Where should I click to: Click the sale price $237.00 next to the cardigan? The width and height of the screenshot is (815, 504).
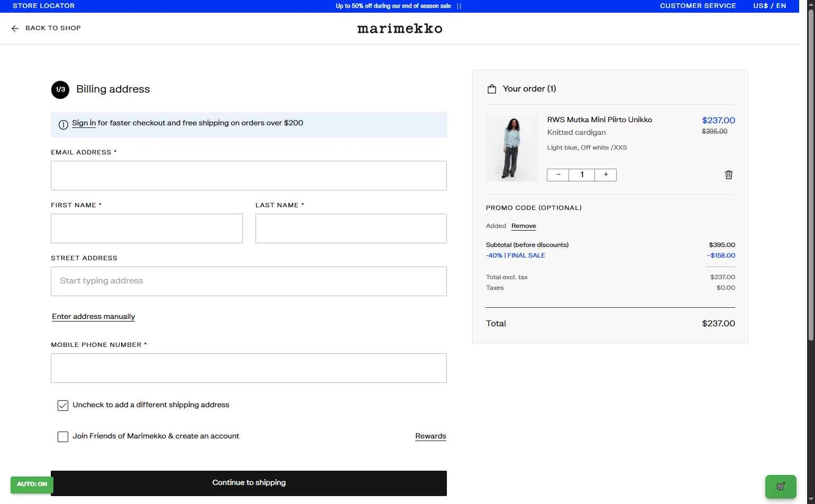click(x=718, y=121)
